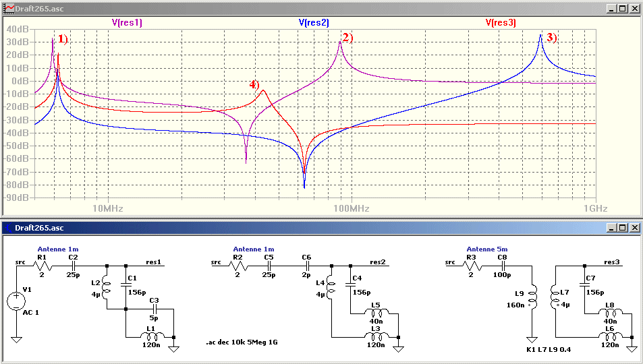Close the schematic window
Screen dimensions: 643x364
pos(634,228)
